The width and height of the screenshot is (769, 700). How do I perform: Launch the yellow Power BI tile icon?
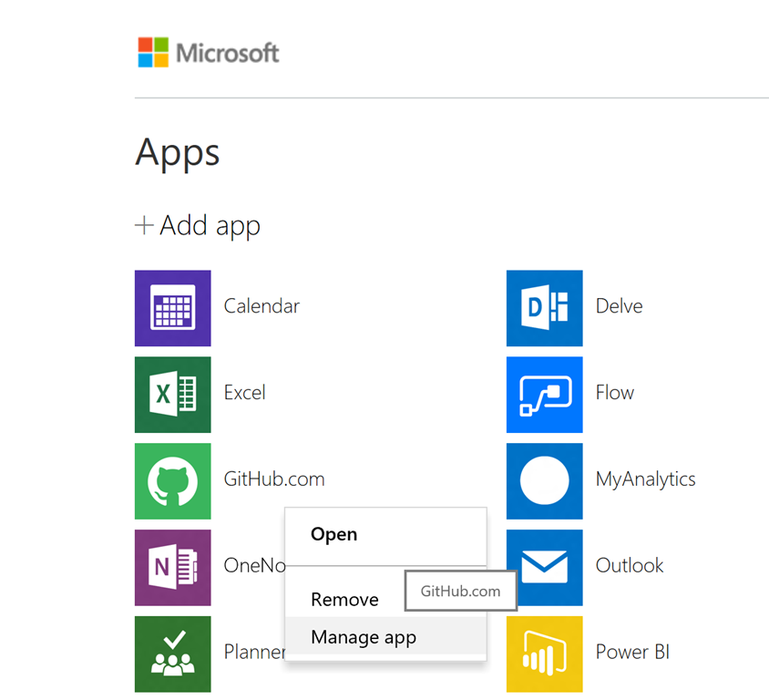click(544, 654)
